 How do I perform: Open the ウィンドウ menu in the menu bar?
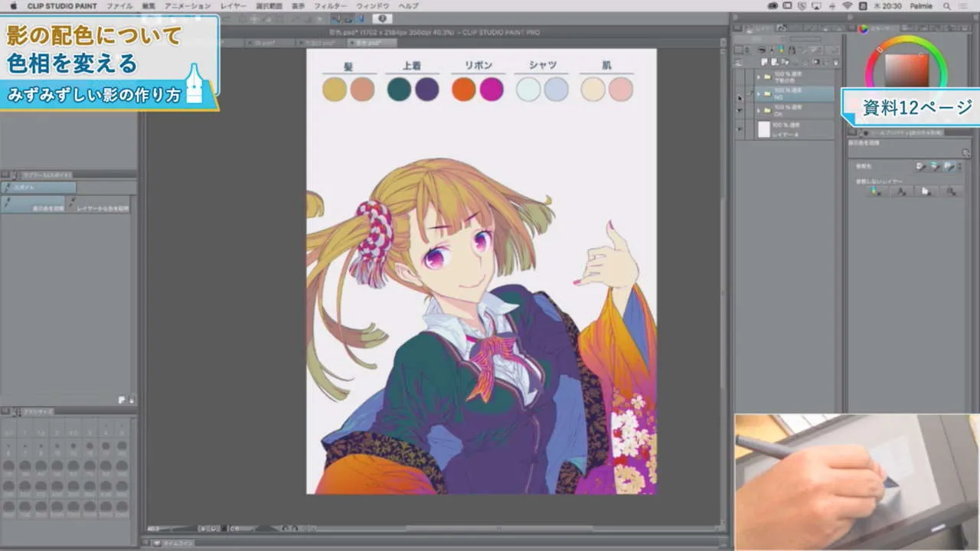tap(373, 5)
